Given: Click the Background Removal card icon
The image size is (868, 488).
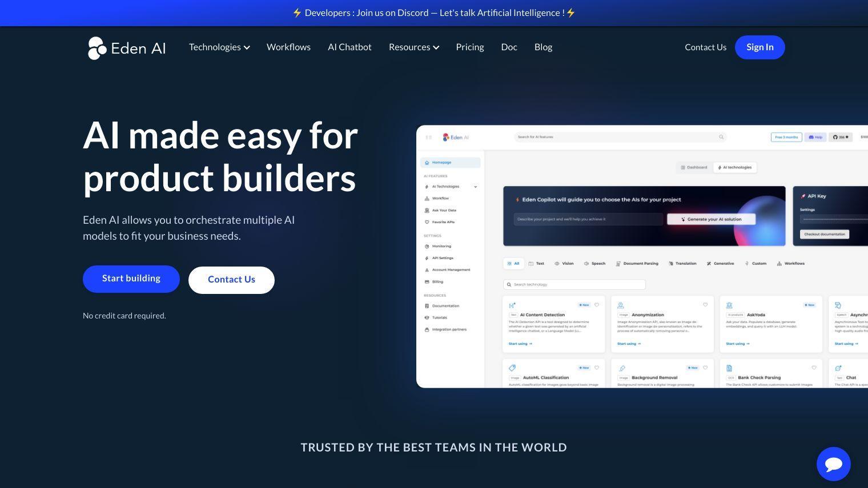Looking at the screenshot, I should (621, 368).
